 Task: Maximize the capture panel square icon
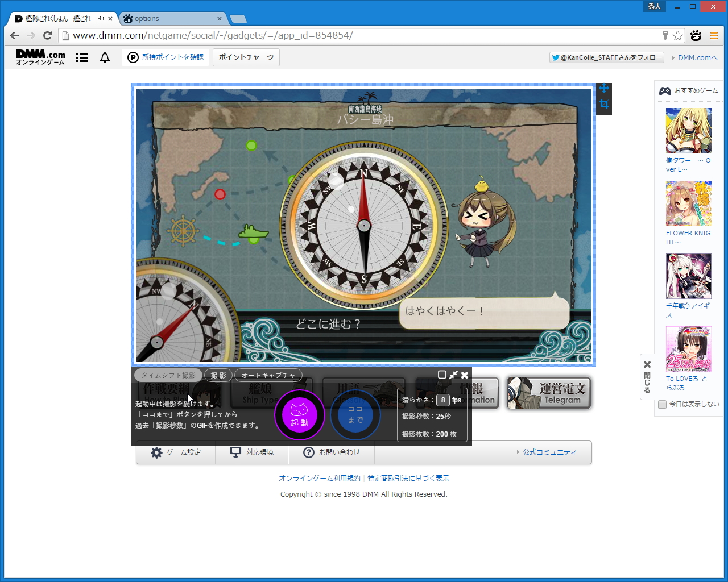point(442,375)
